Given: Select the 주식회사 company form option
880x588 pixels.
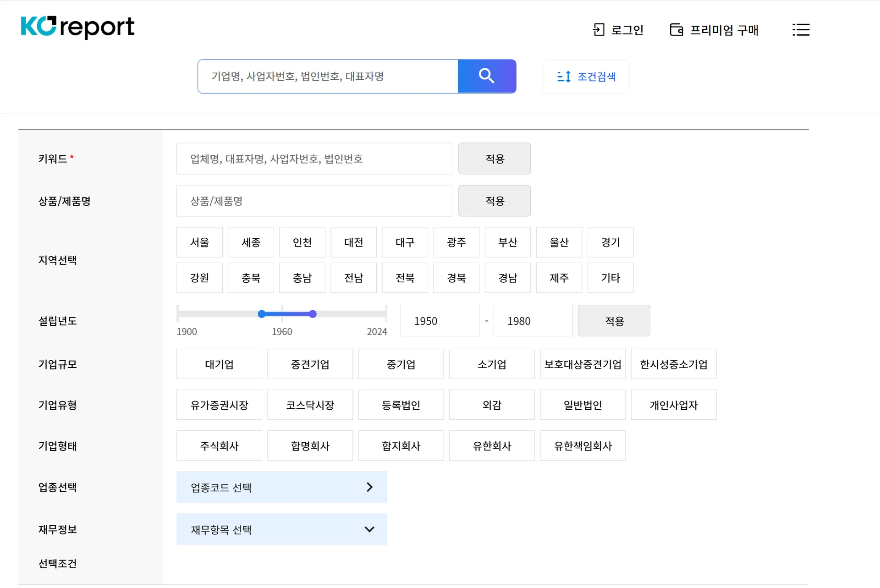Looking at the screenshot, I should pyautogui.click(x=219, y=445).
